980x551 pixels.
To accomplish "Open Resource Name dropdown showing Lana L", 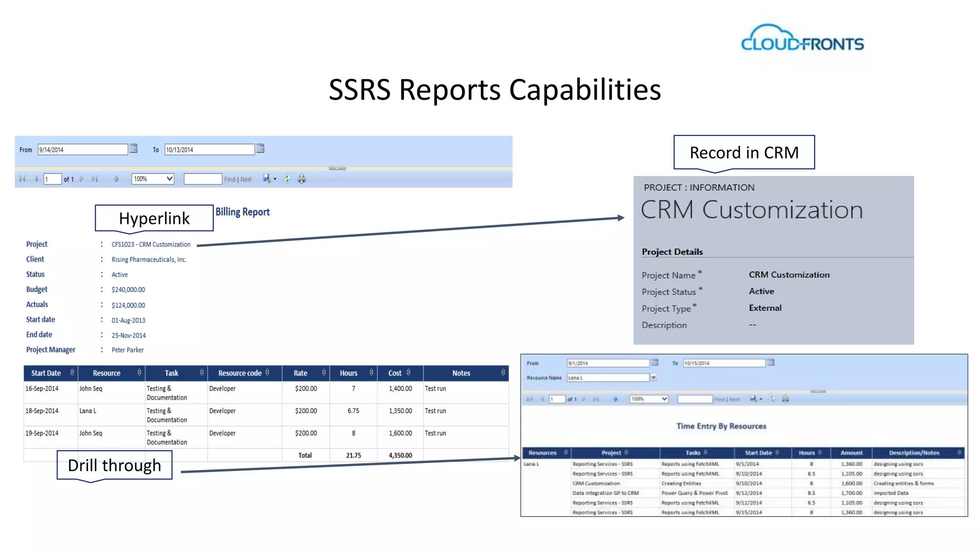I will click(x=653, y=377).
